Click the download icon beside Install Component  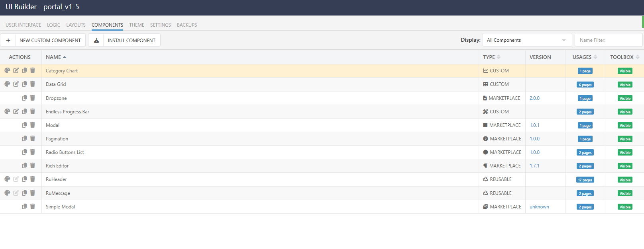(x=96, y=40)
